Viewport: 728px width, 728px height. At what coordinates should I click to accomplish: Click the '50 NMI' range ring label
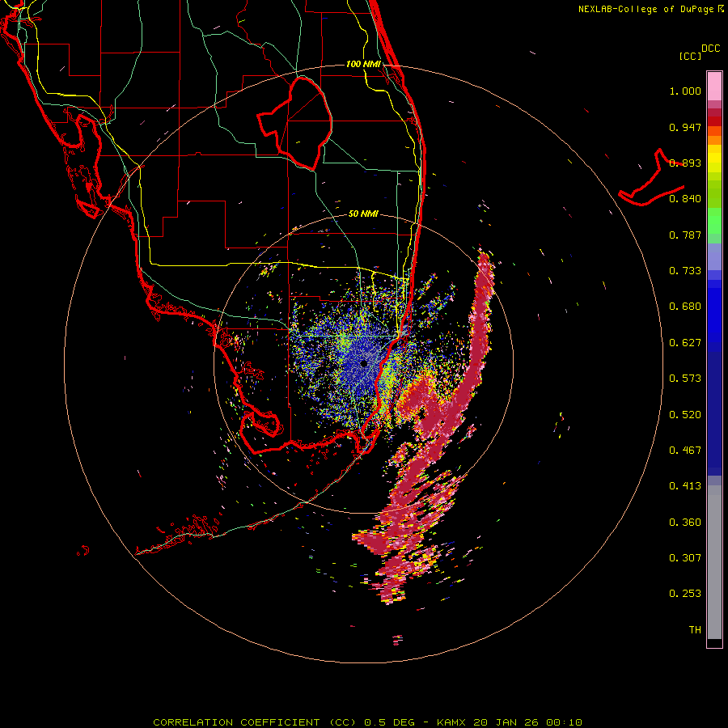(x=363, y=214)
